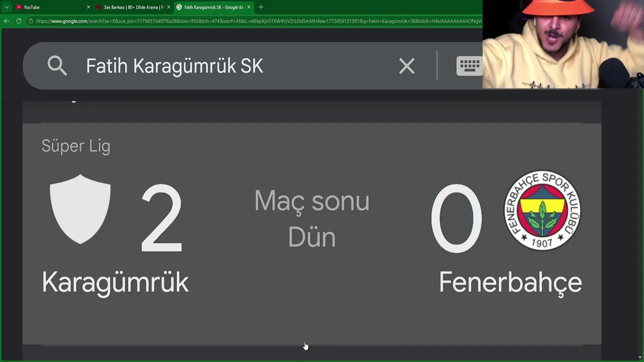Click the Karagümrük team name
644x362 pixels.
[115, 282]
